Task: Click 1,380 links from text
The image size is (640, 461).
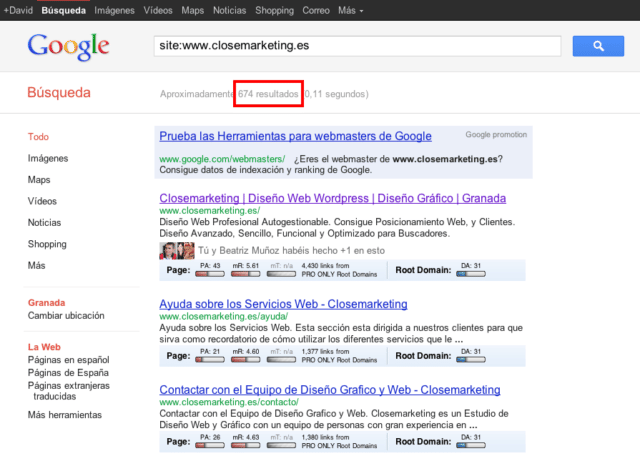Action: pyautogui.click(x=325, y=437)
